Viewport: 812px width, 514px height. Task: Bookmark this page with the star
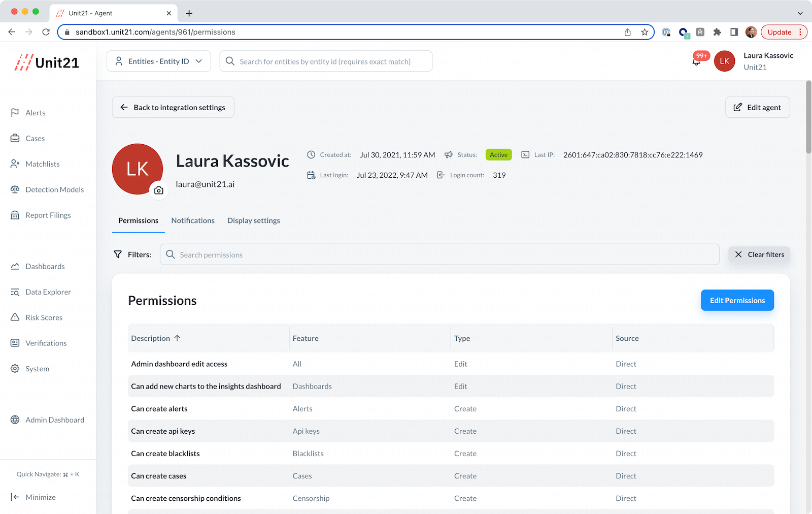645,32
